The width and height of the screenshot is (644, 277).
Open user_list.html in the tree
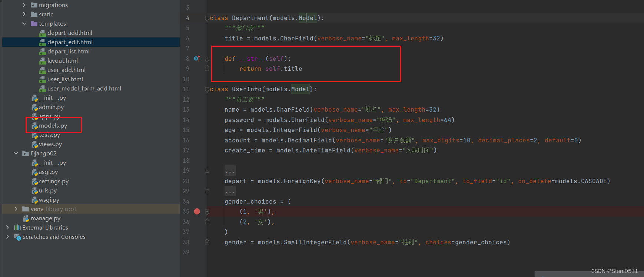click(x=65, y=79)
